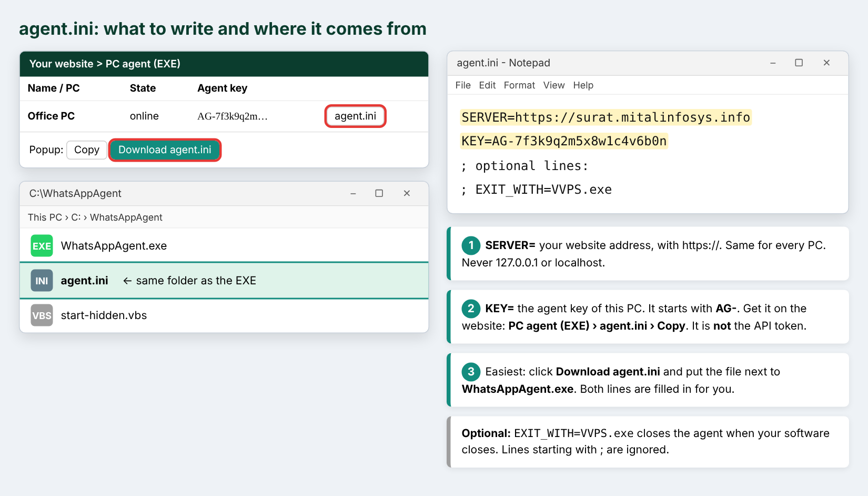Open the Help menu in Notepad
Image resolution: width=868 pixels, height=496 pixels.
tap(583, 85)
